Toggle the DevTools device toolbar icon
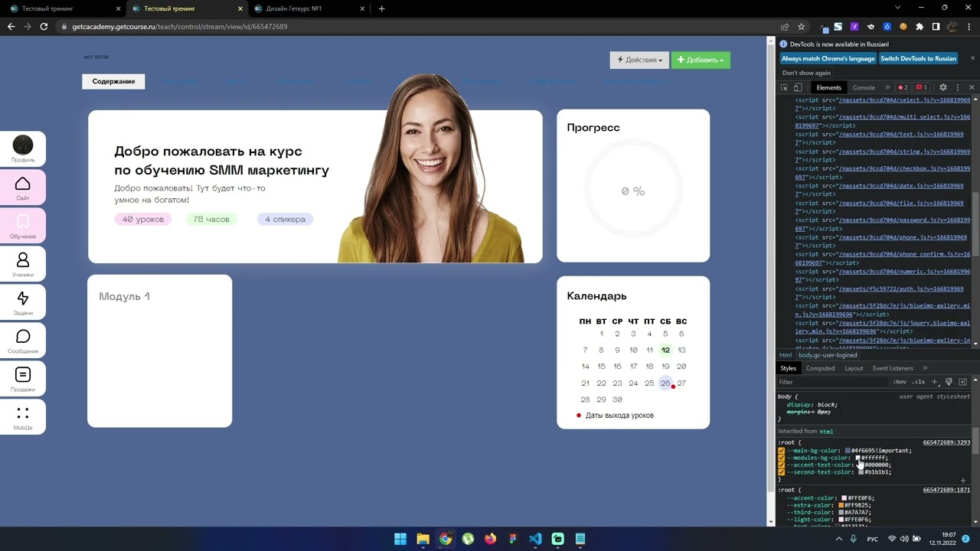Screen dimensions: 980x551 (x=798, y=87)
